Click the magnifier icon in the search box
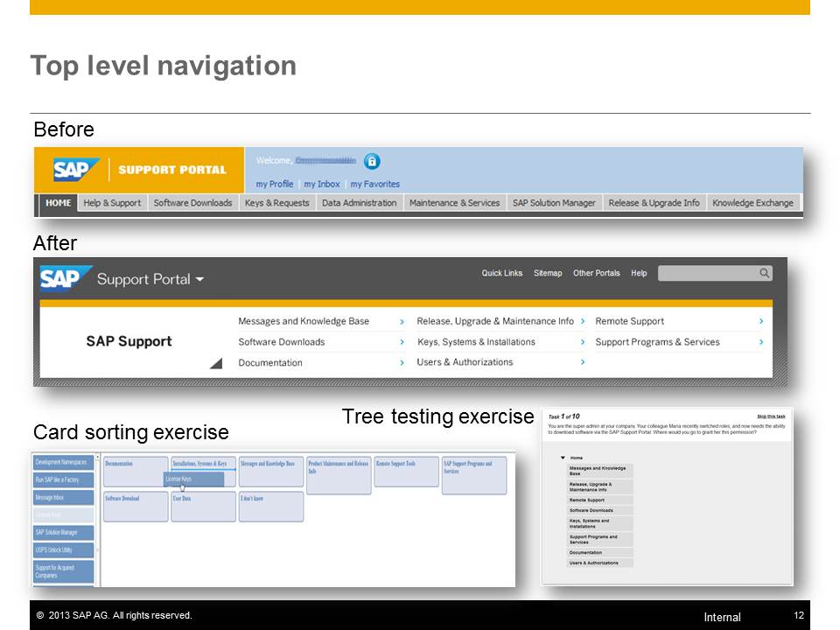 (x=765, y=273)
